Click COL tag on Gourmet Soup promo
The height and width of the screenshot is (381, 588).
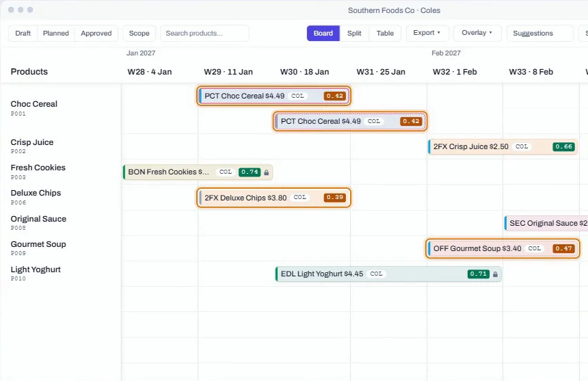coord(535,248)
